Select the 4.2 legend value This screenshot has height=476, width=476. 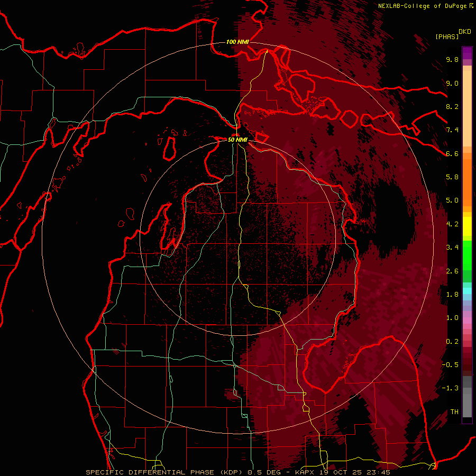452,224
